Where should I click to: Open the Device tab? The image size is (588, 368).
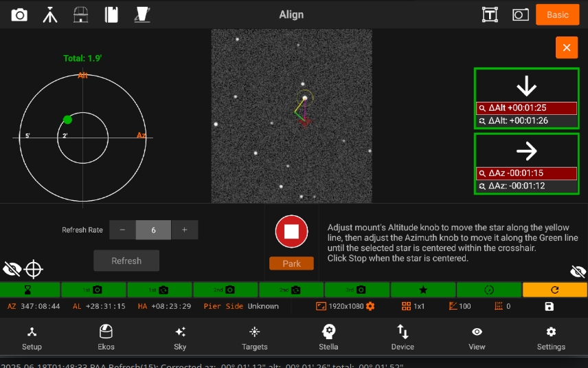click(403, 338)
